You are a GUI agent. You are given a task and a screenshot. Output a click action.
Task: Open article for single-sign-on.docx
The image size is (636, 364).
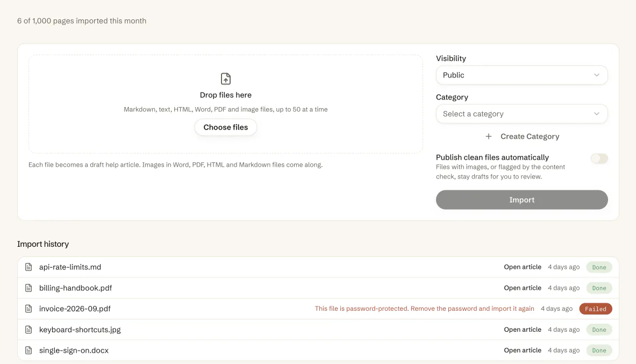pyautogui.click(x=523, y=350)
